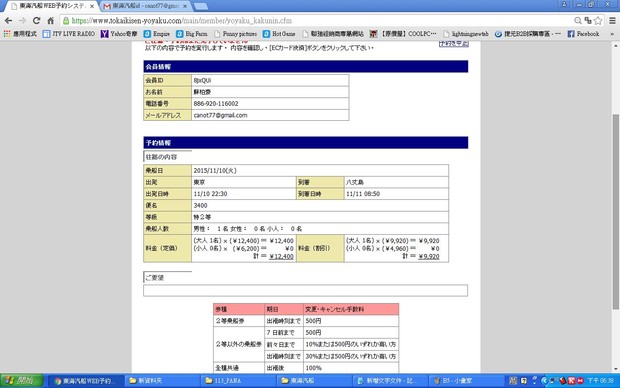Open the Empire bookmark
This screenshot has height=388, width=620.
pos(157,34)
